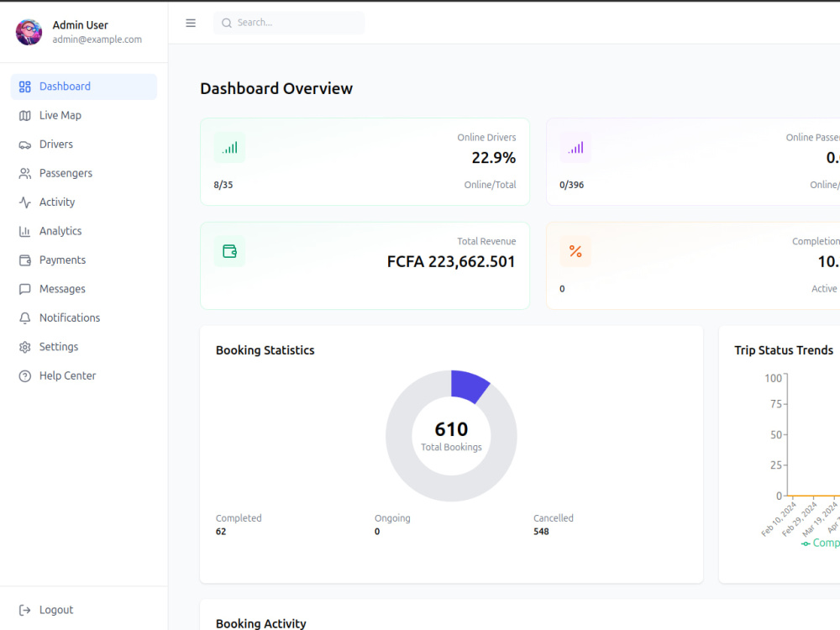Open the Payments page

point(83,260)
